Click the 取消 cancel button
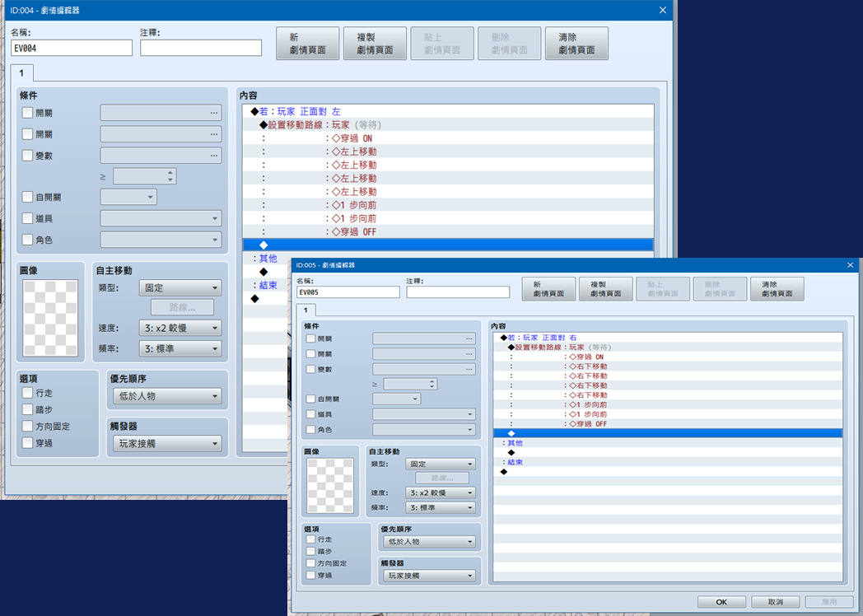Viewport: 863px width, 616px height. click(x=775, y=602)
